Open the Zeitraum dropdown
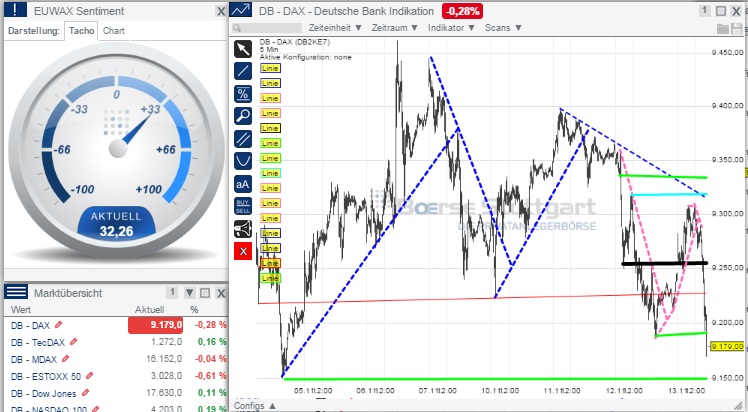Viewport: 748px width, 412px height. point(395,28)
